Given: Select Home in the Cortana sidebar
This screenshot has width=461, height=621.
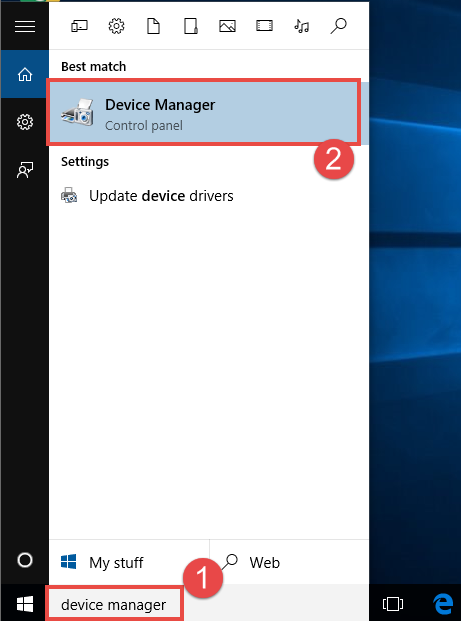Looking at the screenshot, I should coord(25,74).
